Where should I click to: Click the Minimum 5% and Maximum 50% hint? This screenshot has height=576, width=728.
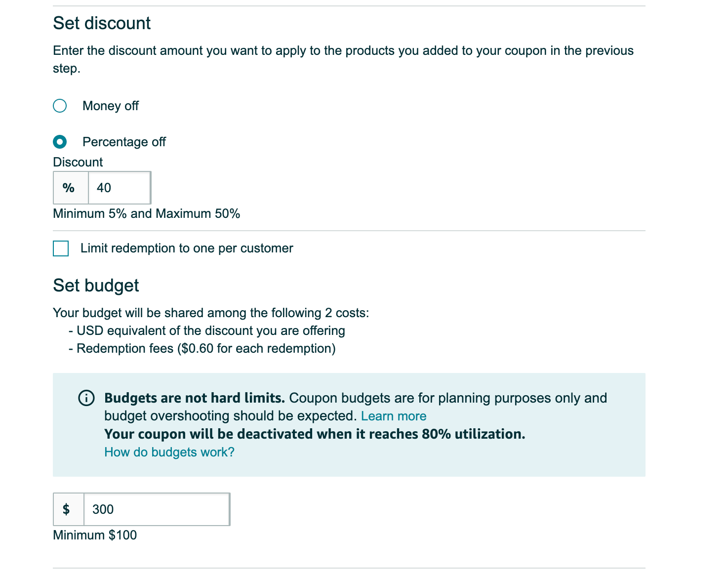click(146, 213)
